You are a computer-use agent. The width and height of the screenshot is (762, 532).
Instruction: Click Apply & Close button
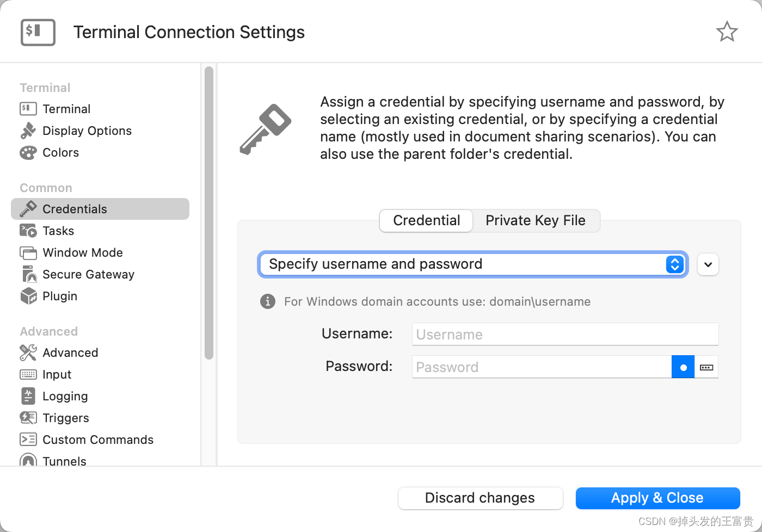[x=657, y=498]
